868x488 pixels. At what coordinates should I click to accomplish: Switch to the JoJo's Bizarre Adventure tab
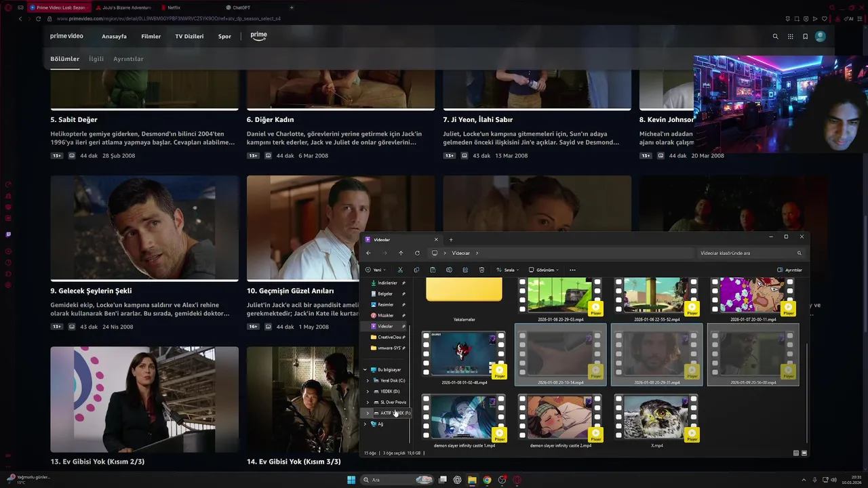(x=125, y=7)
